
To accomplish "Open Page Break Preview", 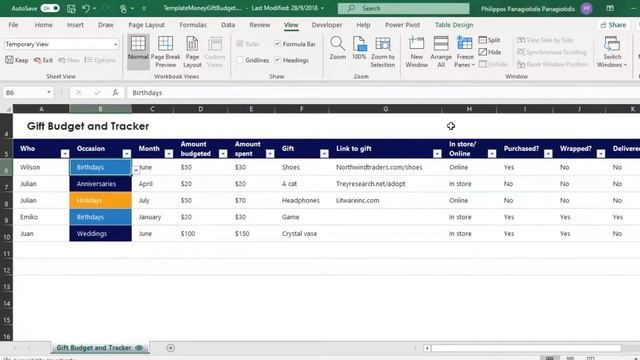I will click(x=165, y=52).
